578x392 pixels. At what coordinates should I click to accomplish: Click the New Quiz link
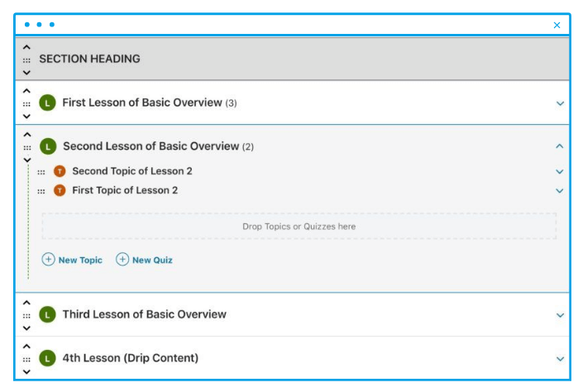(x=152, y=260)
